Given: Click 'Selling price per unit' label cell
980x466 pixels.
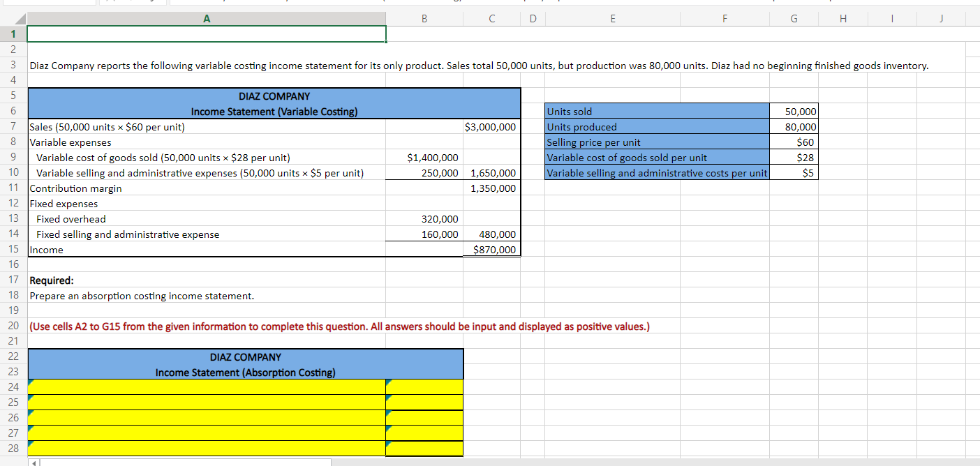Looking at the screenshot, I should (657, 142).
